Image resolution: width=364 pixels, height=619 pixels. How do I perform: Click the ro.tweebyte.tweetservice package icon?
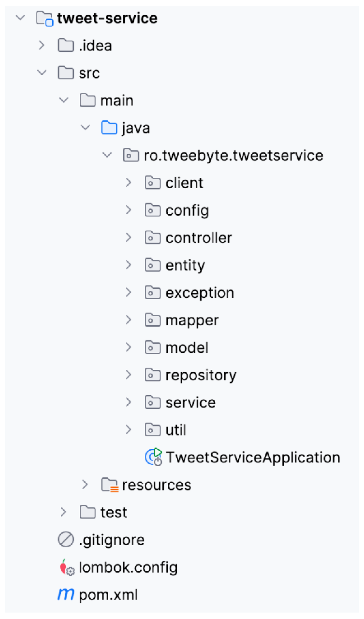coord(131,155)
